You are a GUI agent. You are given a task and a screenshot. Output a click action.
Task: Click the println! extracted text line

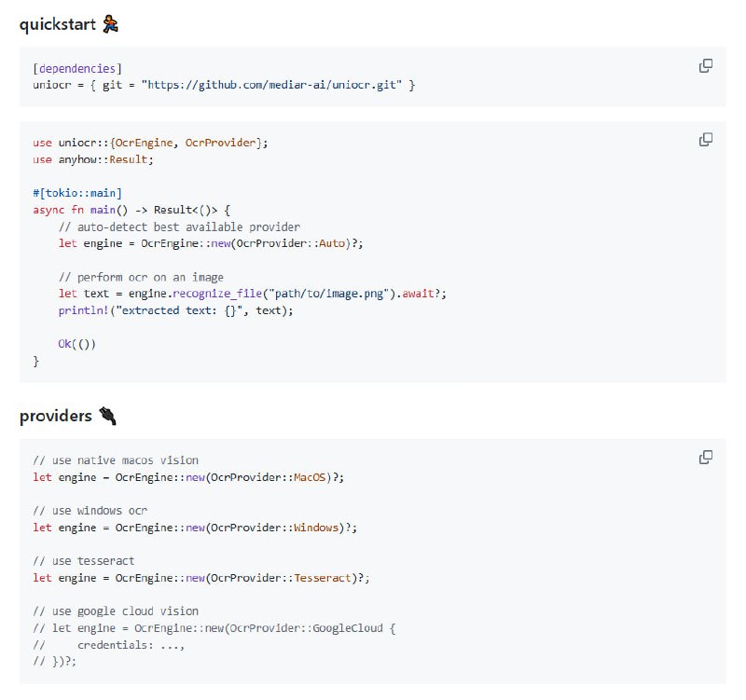[x=175, y=310]
